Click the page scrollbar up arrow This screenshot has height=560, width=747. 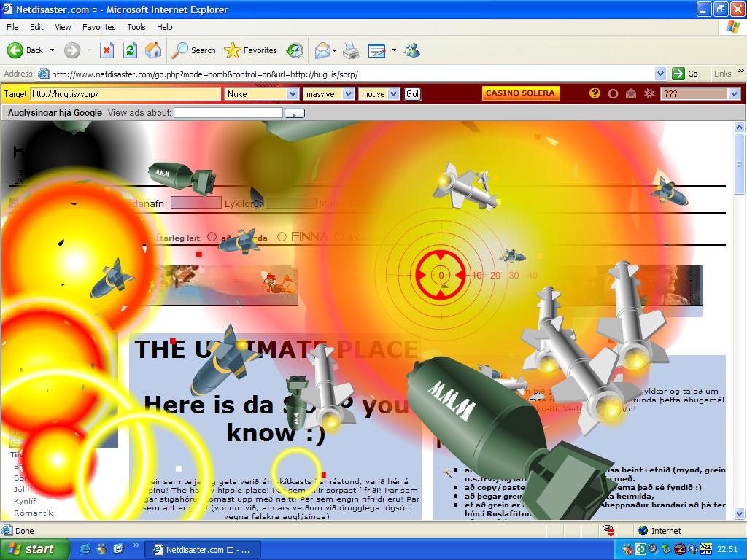click(x=740, y=127)
